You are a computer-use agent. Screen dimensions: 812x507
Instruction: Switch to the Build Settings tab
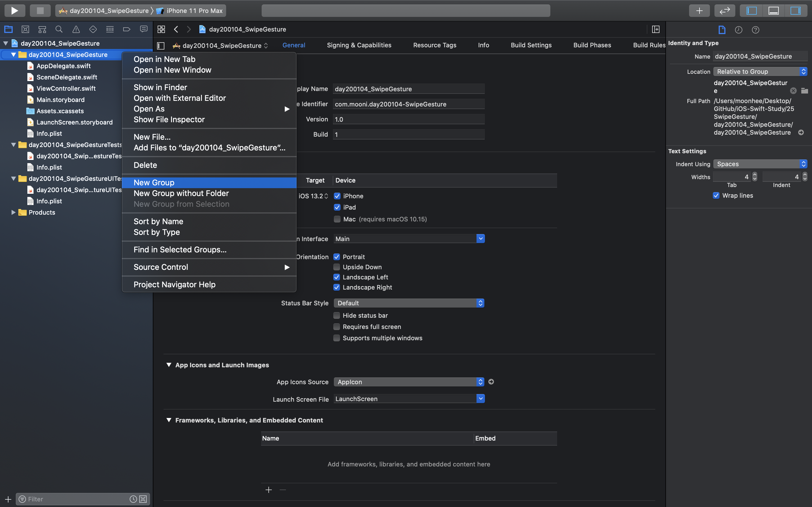click(x=531, y=45)
